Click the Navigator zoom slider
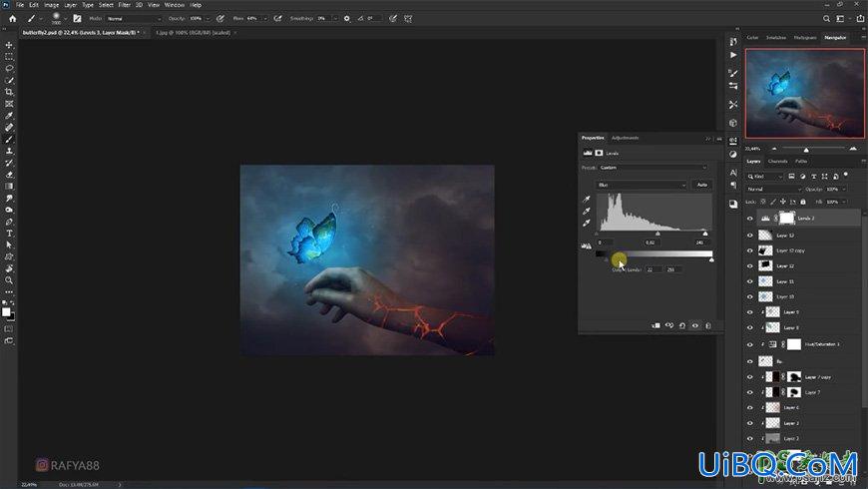The height and width of the screenshot is (489, 868). 806,149
